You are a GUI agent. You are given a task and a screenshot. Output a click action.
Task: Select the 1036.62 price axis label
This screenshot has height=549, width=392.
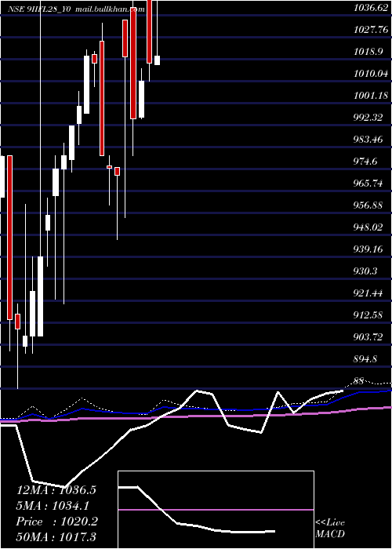tap(370, 8)
